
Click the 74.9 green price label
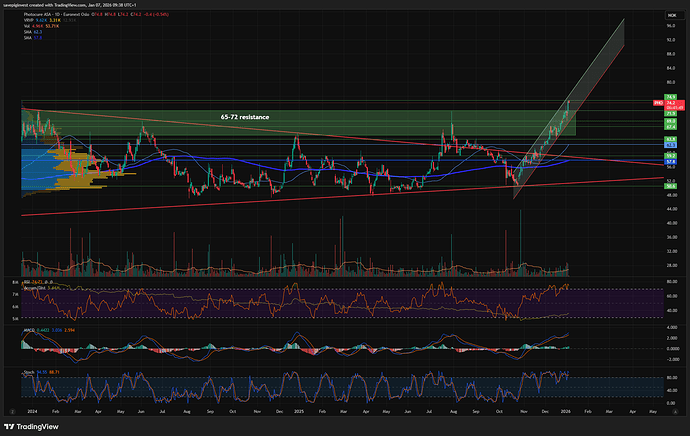click(671, 96)
